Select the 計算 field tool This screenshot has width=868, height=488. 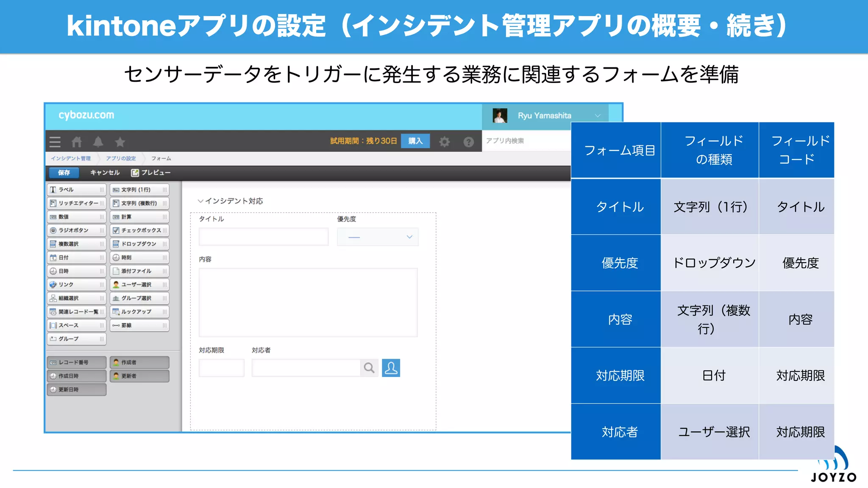139,216
